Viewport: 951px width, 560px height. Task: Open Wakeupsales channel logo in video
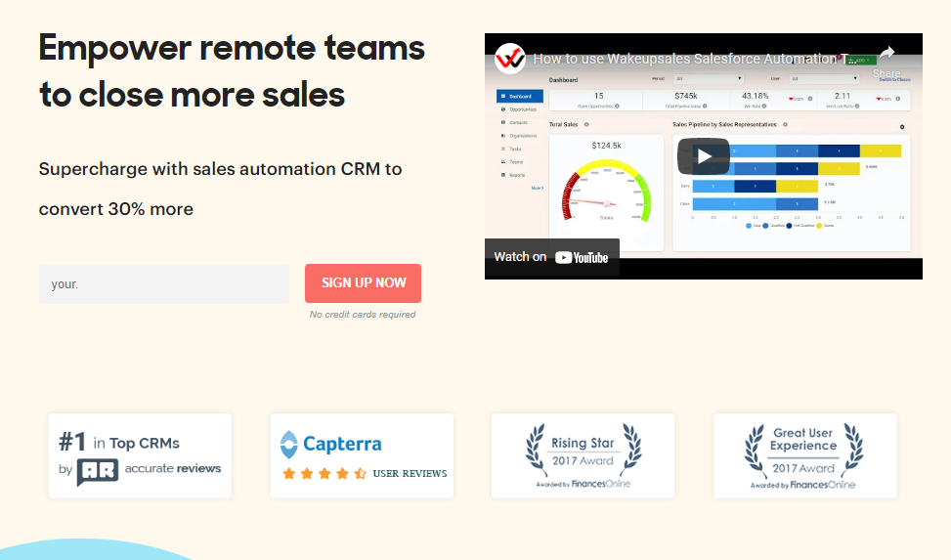coord(509,59)
